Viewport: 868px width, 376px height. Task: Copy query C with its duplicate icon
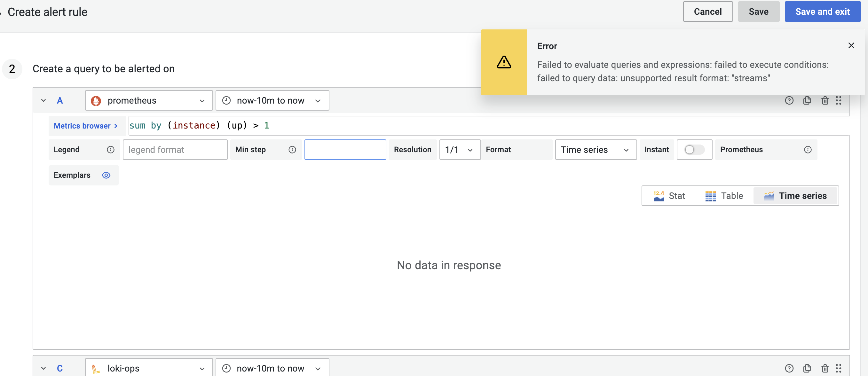807,368
